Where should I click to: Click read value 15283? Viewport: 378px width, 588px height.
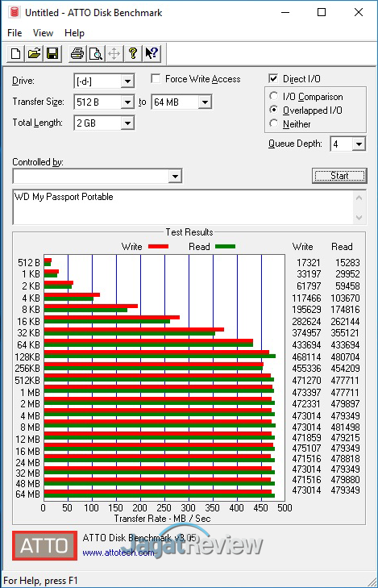click(x=347, y=262)
